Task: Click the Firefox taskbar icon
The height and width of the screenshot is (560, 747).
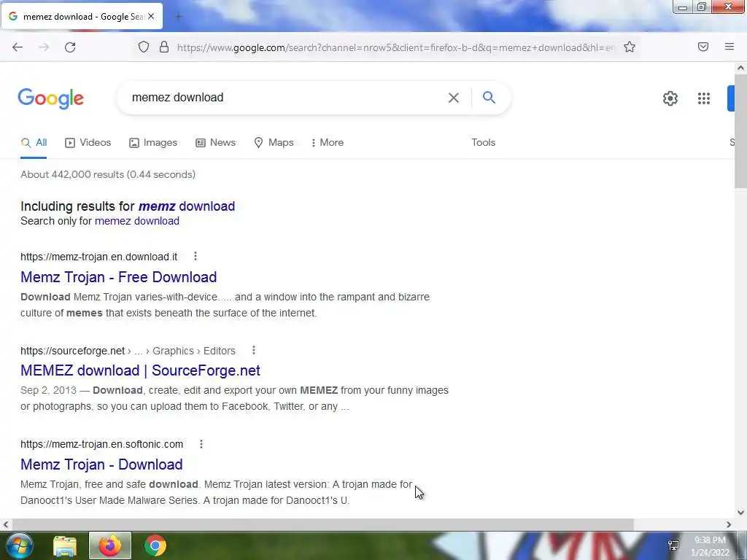Action: (x=110, y=546)
